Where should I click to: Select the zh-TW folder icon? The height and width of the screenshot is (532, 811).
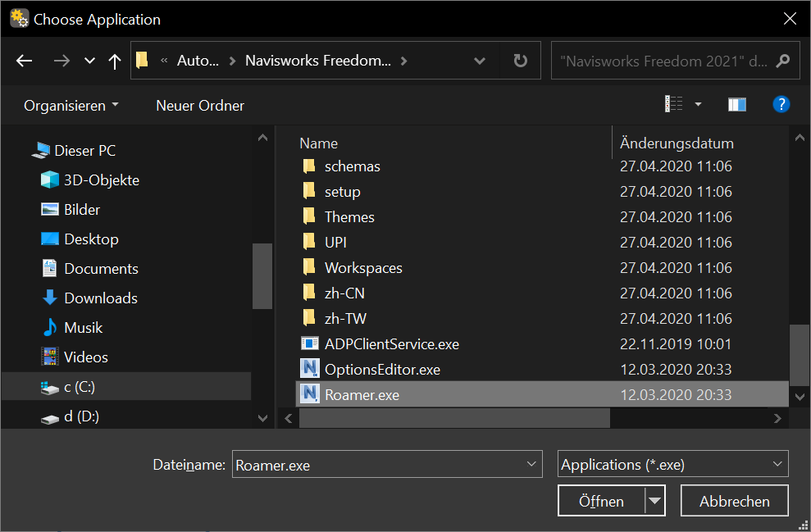[x=309, y=318]
